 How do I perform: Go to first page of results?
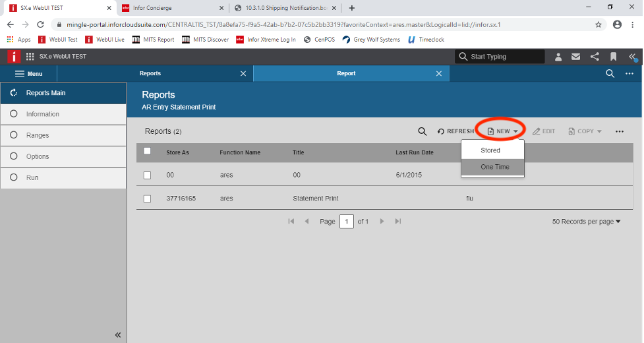291,222
